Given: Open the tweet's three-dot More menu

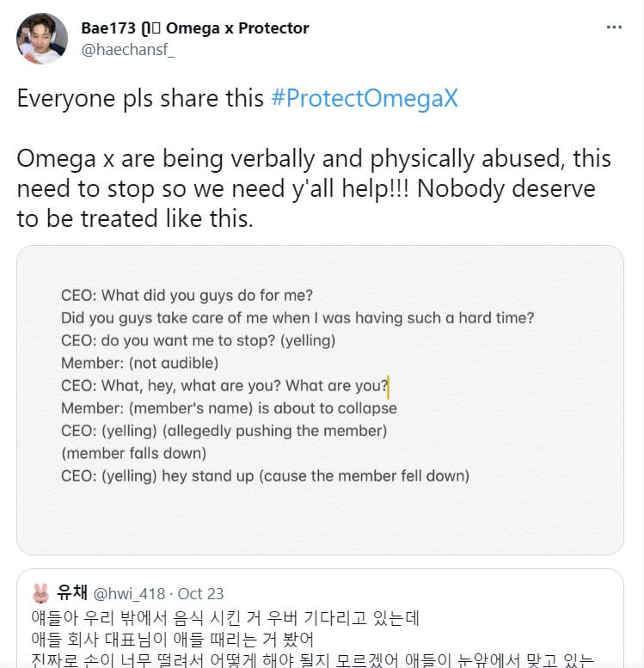Looking at the screenshot, I should (x=613, y=28).
